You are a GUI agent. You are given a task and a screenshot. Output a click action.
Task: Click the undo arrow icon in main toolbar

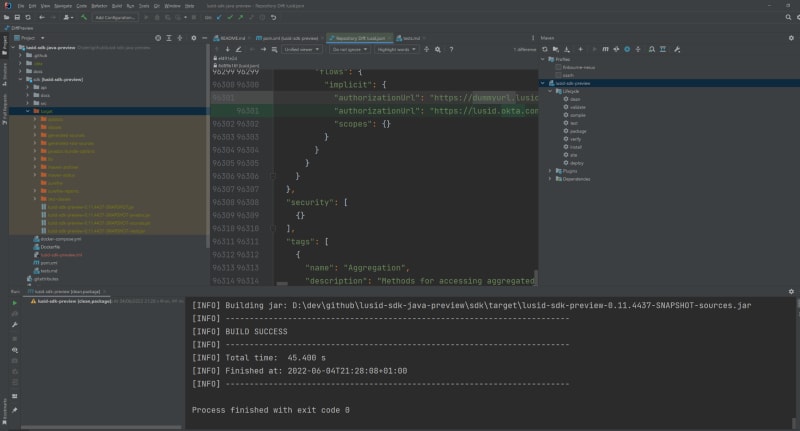[x=273, y=17]
